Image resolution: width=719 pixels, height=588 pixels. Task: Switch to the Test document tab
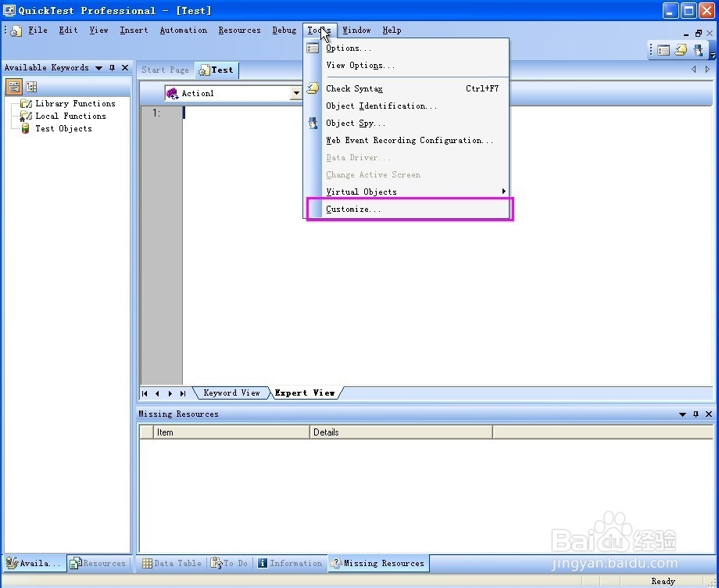[216, 70]
